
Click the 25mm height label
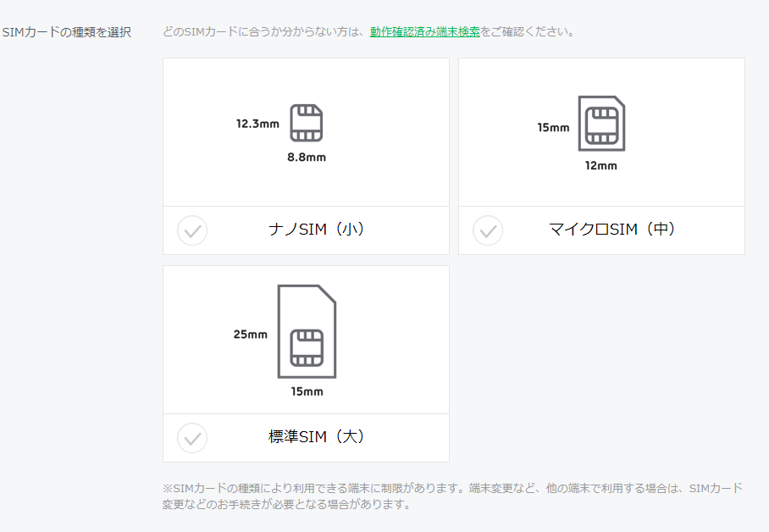(x=251, y=335)
